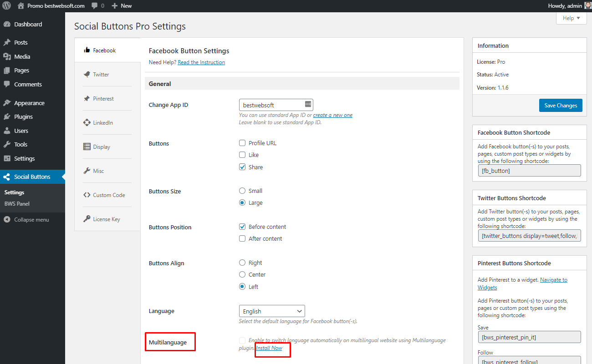
Task: Click the plus New icon in admin bar
Action: [115, 6]
